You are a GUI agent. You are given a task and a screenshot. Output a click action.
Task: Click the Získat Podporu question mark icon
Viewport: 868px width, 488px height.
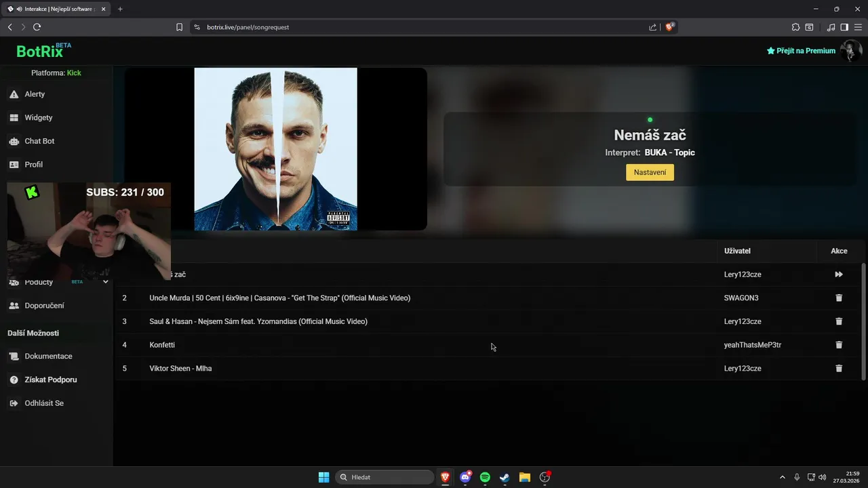point(14,380)
